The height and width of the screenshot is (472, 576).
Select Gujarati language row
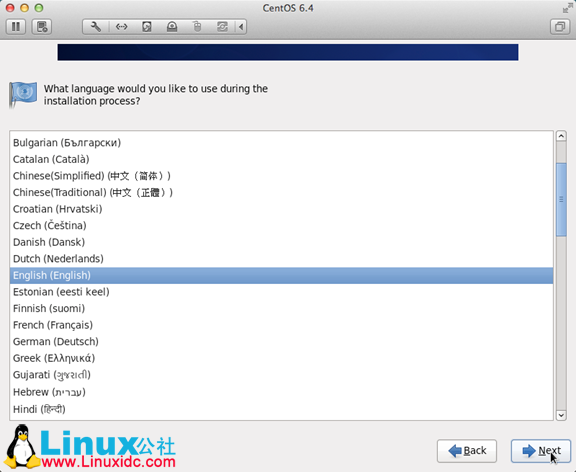pyautogui.click(x=281, y=375)
